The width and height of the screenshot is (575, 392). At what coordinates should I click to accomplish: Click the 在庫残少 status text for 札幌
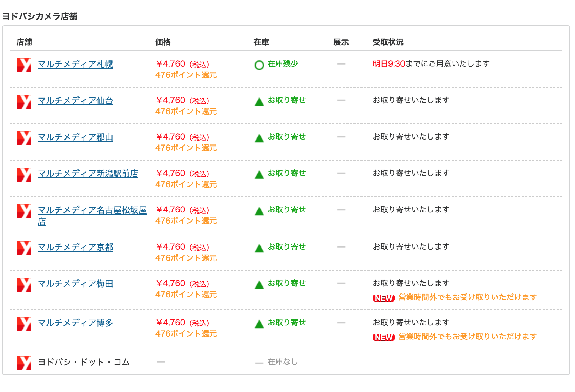tap(283, 64)
